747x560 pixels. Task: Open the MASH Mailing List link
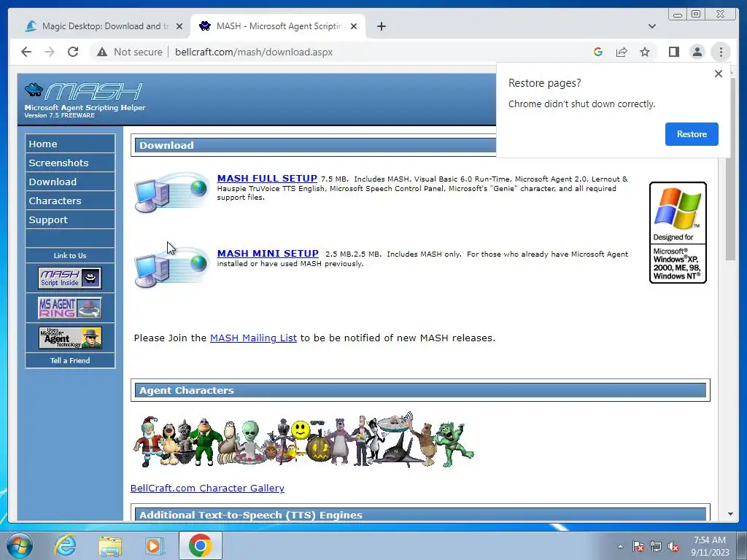tap(253, 338)
